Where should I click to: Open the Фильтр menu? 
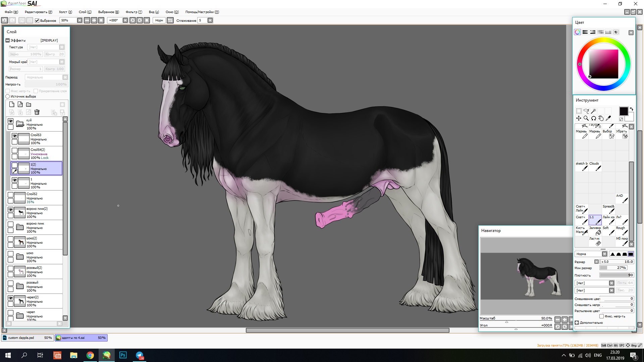(133, 12)
